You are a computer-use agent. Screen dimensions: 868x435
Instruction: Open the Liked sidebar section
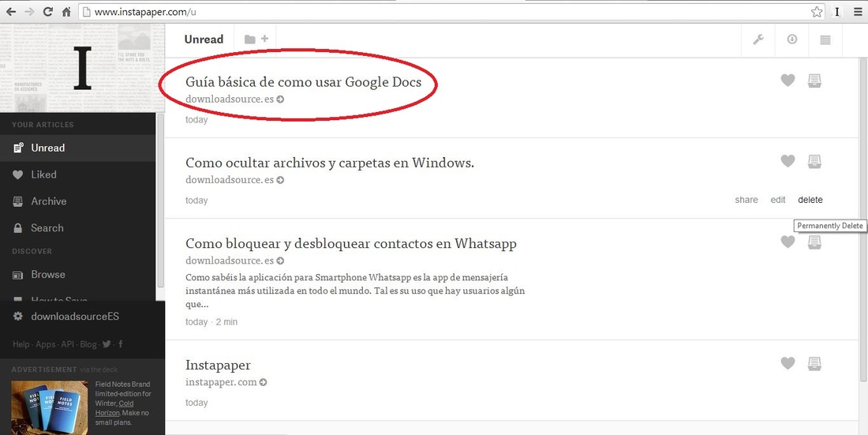[78, 174]
